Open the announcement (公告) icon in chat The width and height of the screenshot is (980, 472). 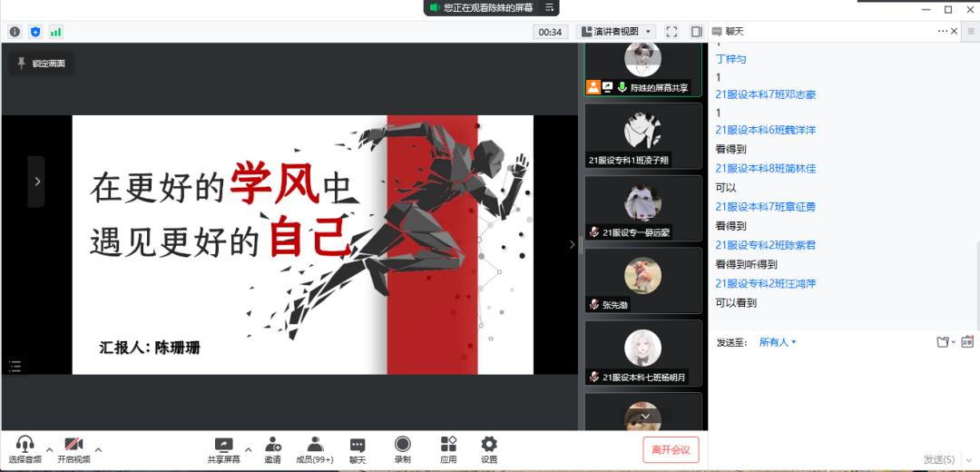click(967, 342)
